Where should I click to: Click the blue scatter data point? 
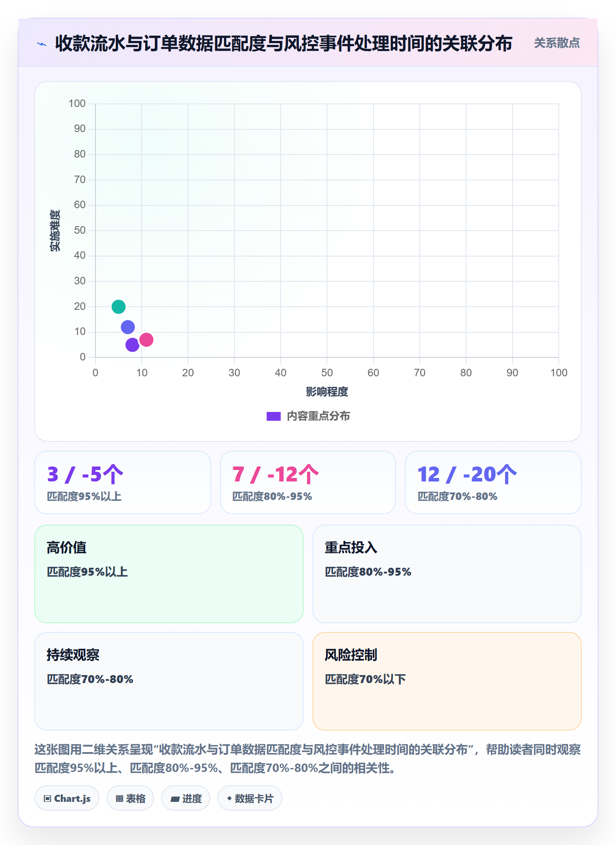(128, 327)
